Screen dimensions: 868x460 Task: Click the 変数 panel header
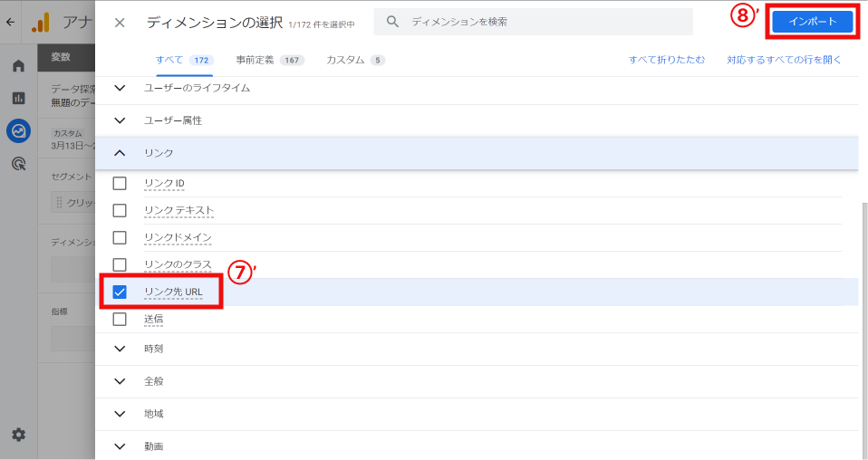(x=66, y=57)
